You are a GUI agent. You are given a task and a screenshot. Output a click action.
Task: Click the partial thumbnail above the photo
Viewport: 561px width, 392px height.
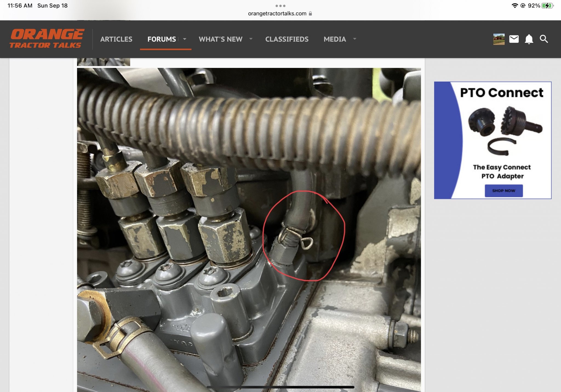(104, 62)
